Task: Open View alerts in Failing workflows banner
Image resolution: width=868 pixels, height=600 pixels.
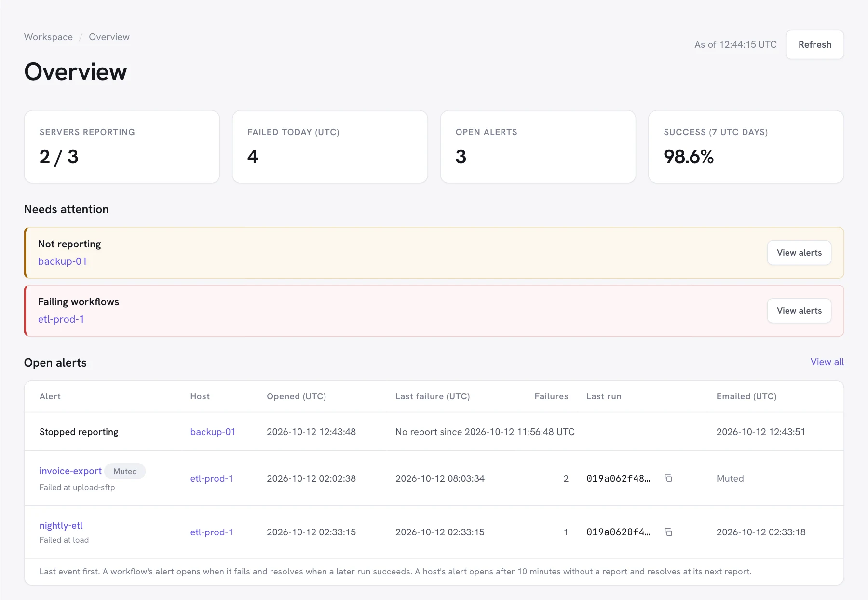Action: click(x=799, y=311)
